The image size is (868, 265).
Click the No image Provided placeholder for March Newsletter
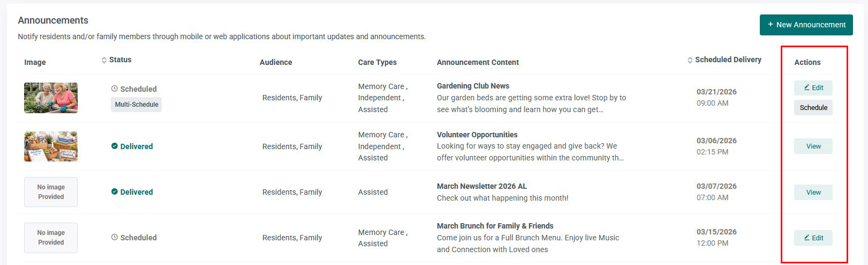pos(51,192)
